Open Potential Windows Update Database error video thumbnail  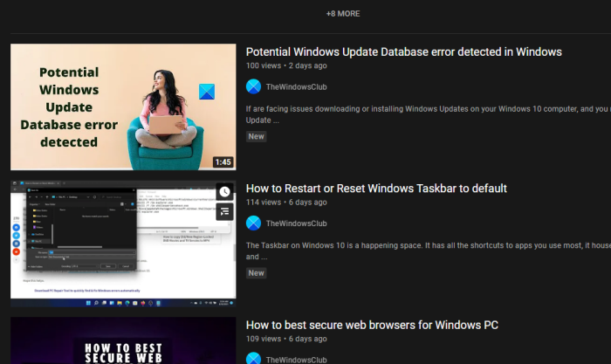(x=123, y=106)
